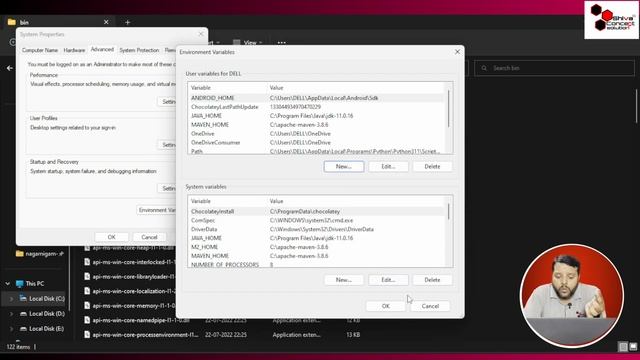Select api-ms-win-core-libraryloader file
The width and height of the screenshot is (640, 360).
(130, 277)
